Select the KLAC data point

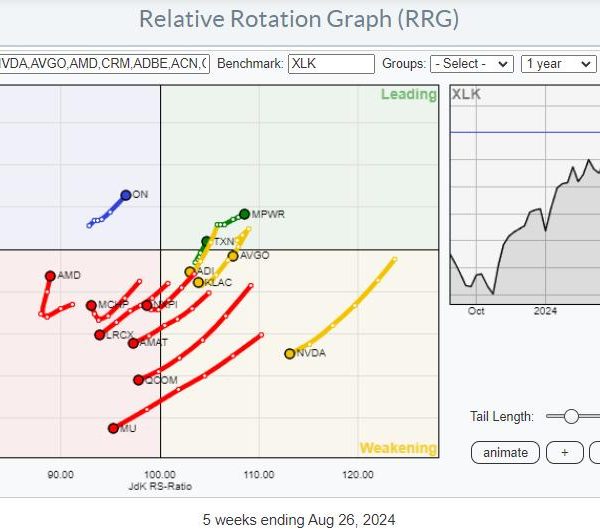pos(198,282)
